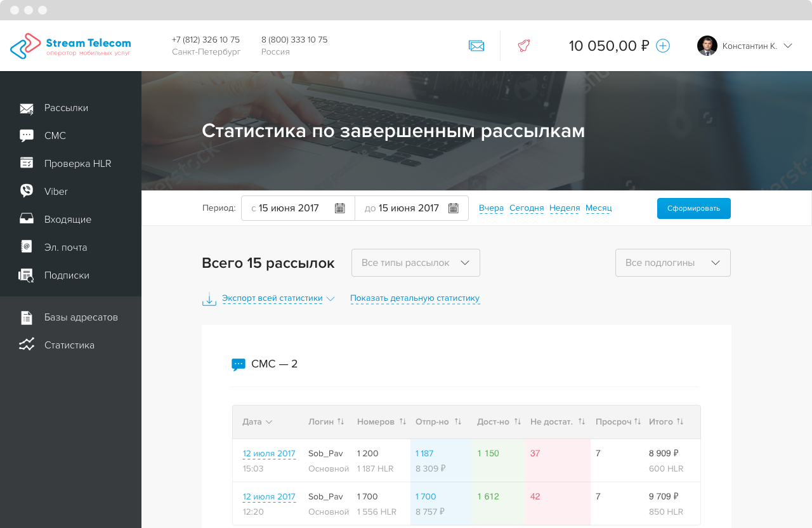Click Экспорт всей статистики link
The height and width of the screenshot is (528, 812).
[272, 298]
